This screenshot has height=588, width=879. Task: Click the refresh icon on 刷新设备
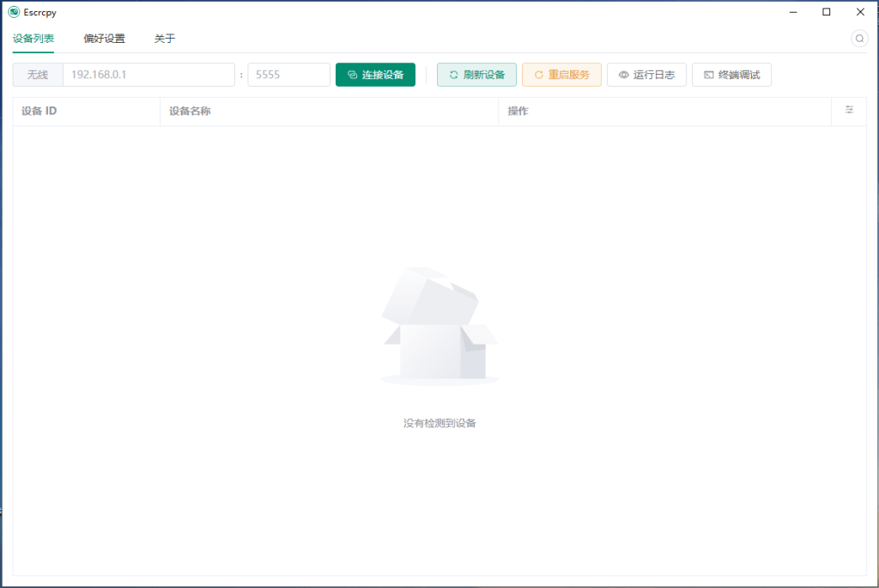453,75
